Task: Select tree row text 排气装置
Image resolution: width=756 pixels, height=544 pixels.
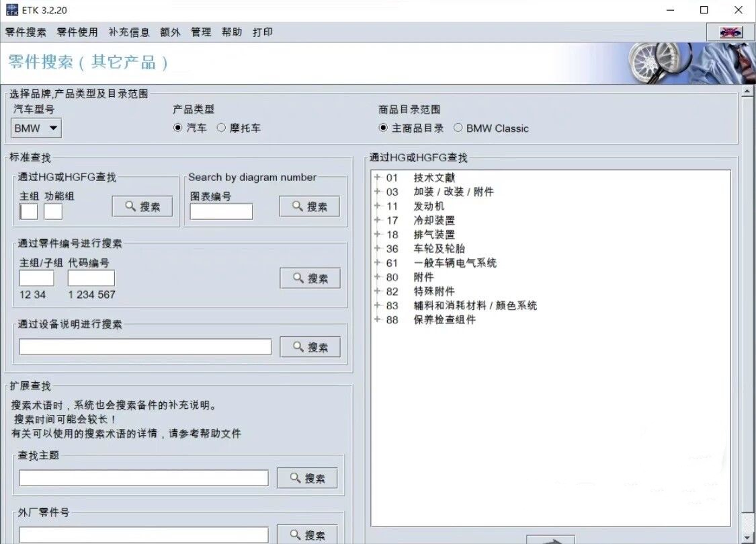Action: tap(434, 235)
